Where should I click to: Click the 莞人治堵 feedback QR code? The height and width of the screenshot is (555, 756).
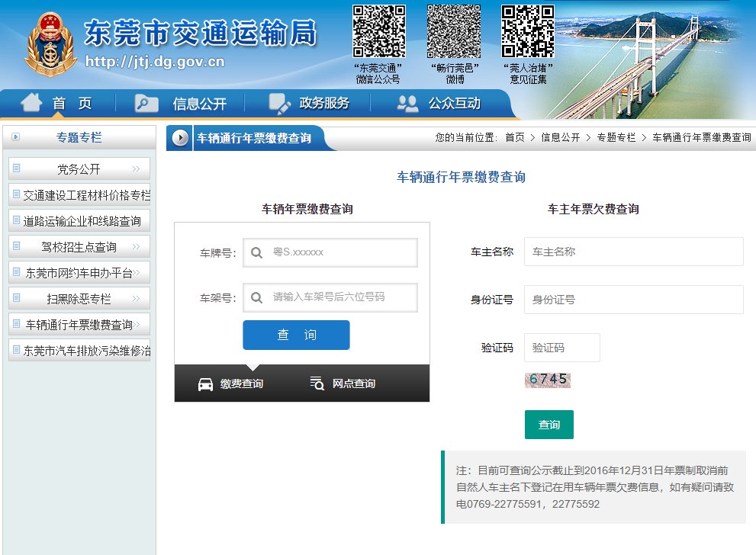(528, 31)
